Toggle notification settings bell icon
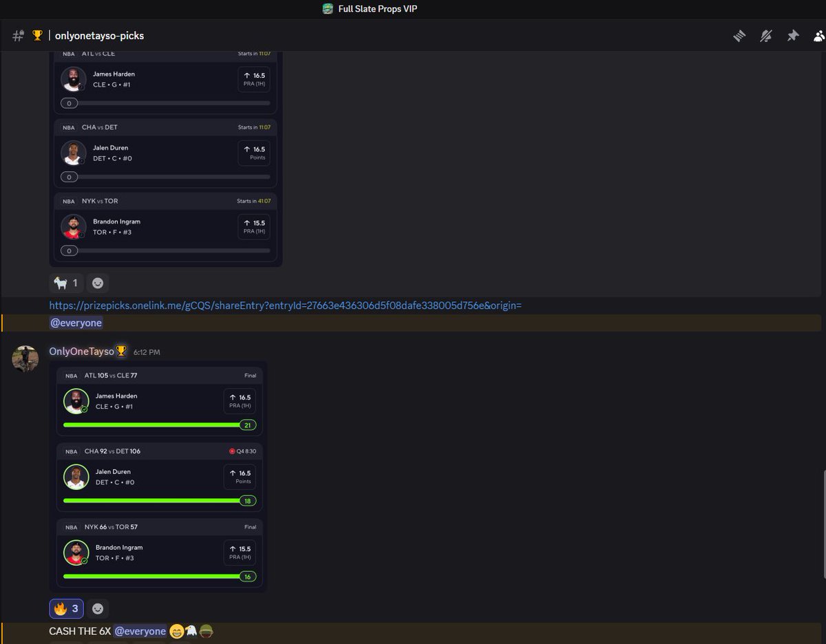 click(766, 36)
